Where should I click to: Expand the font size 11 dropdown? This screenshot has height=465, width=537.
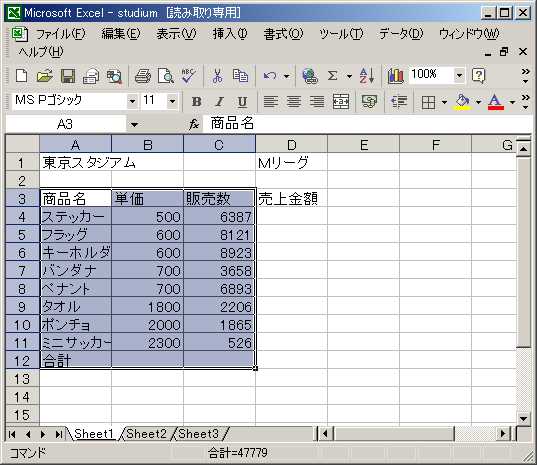[172, 101]
